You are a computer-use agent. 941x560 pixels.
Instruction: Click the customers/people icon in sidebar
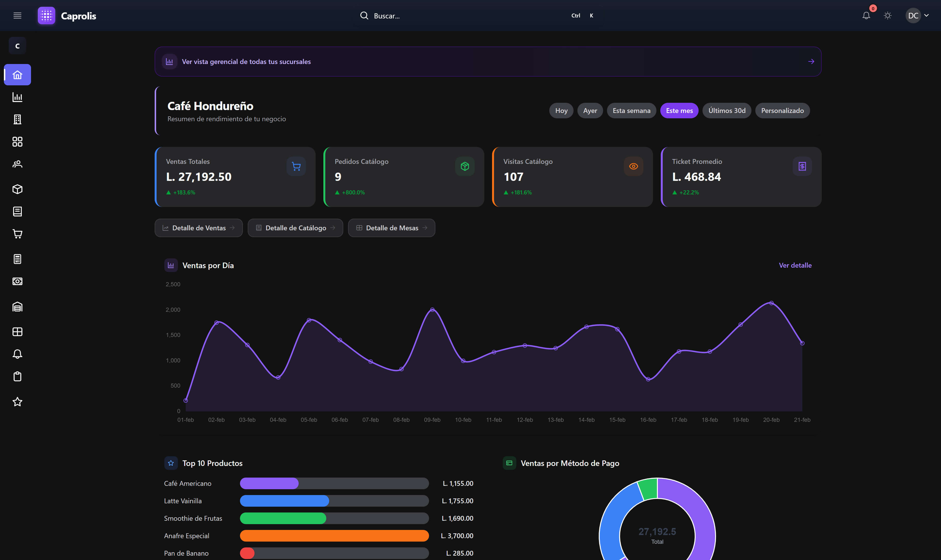(x=17, y=164)
